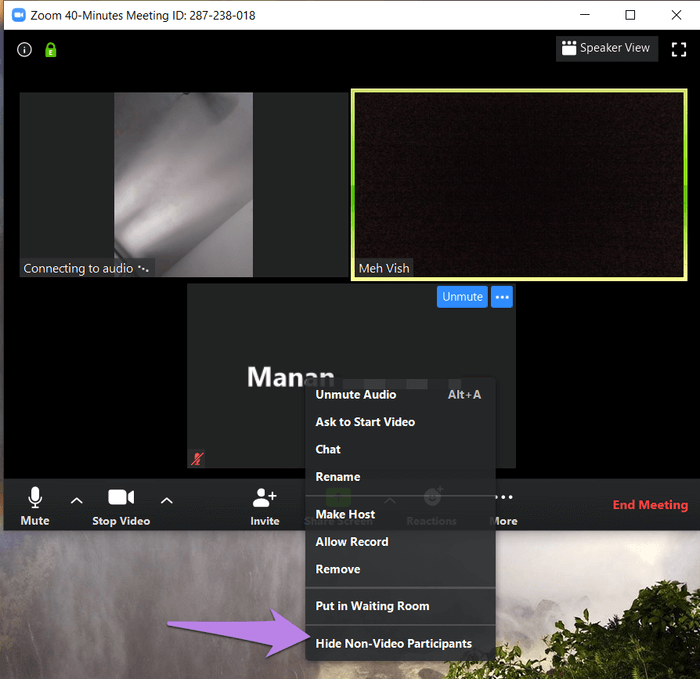Expand video options arrow beside Stop Video
Image resolution: width=700 pixels, height=679 pixels.
tap(167, 500)
